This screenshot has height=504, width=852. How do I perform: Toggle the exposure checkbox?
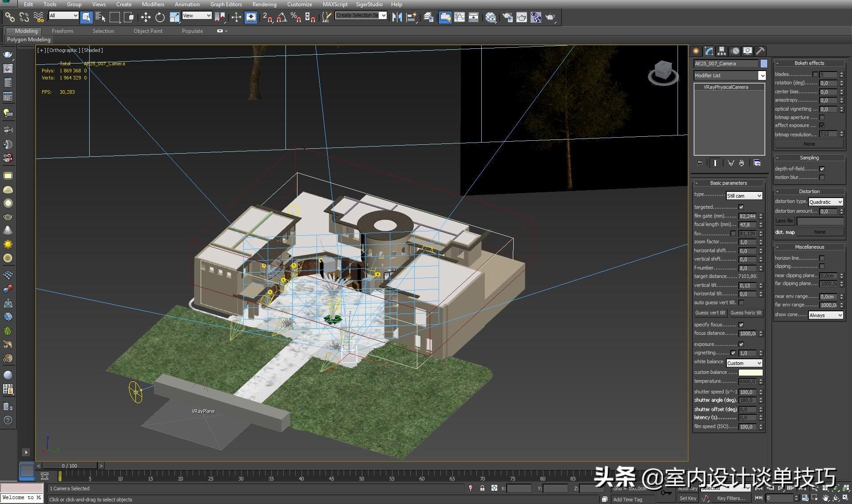point(741,344)
